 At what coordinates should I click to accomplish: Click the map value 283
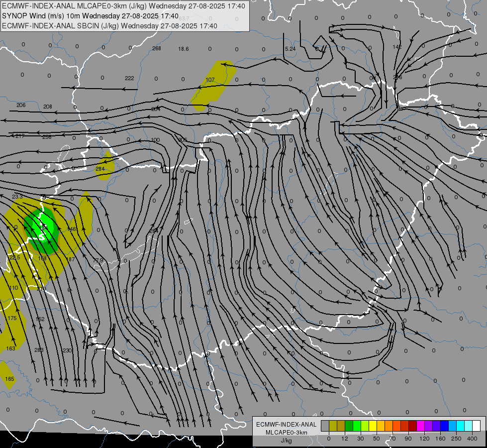[39, 350]
